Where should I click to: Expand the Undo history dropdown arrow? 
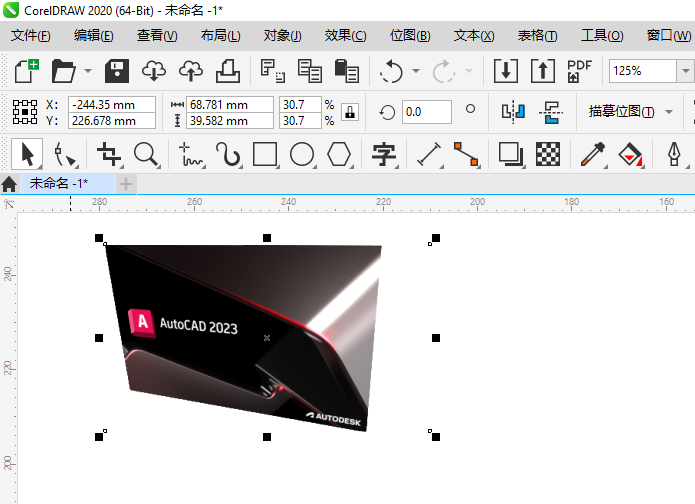tap(416, 71)
